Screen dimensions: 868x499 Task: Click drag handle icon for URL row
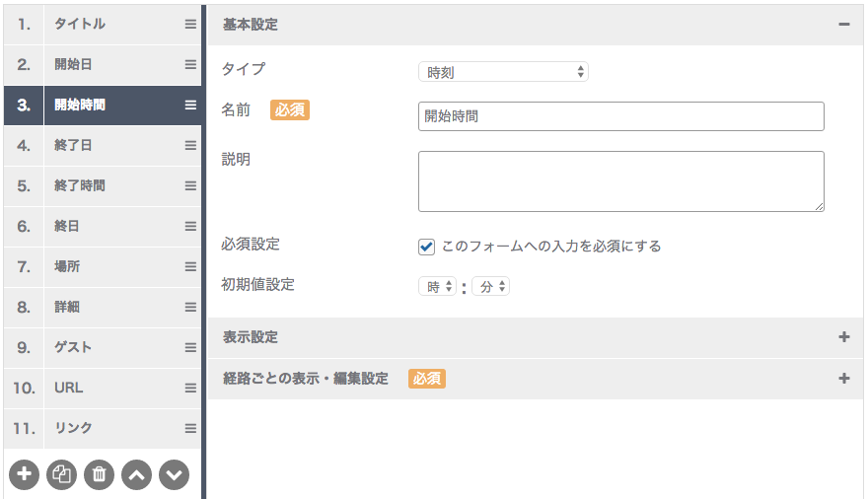tap(190, 389)
